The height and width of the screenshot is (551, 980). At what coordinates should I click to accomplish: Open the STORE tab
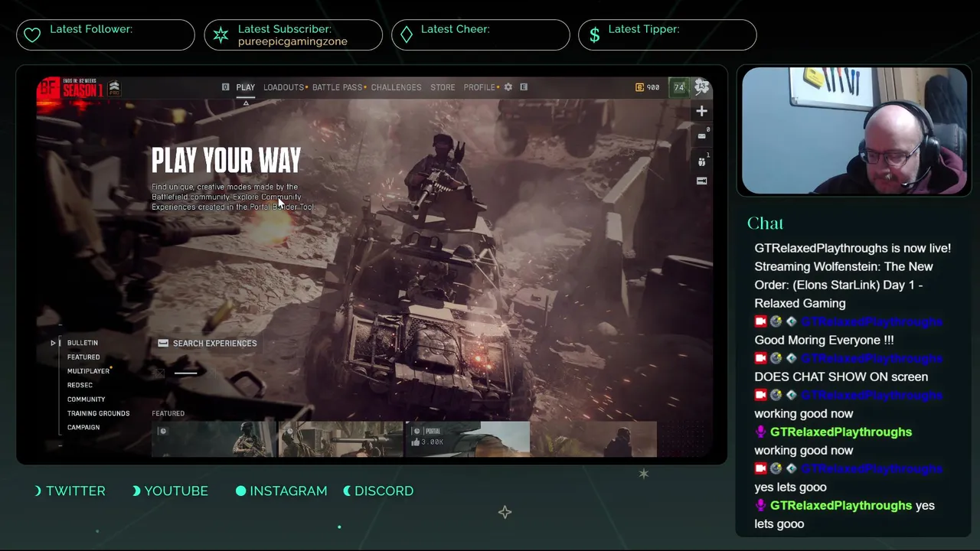tap(443, 87)
